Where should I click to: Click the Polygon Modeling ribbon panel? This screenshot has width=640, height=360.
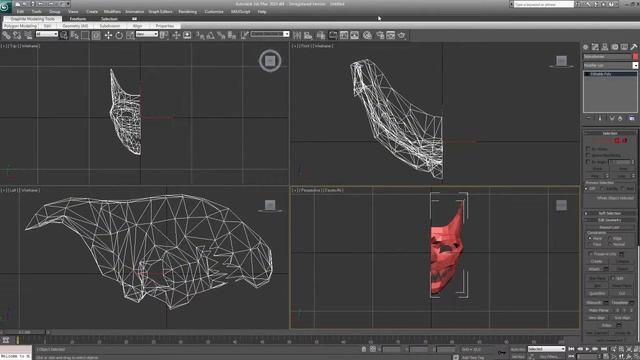coord(20,26)
